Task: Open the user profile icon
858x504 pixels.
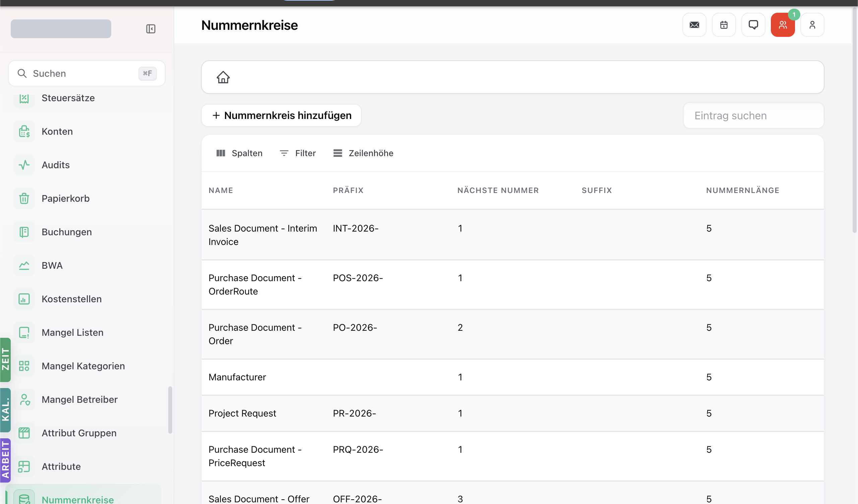Action: click(x=812, y=25)
